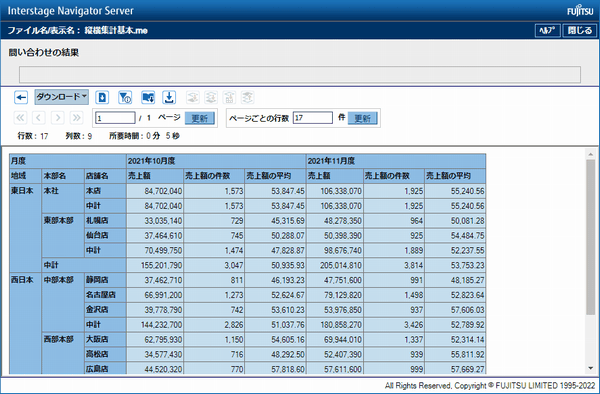The width and height of the screenshot is (600, 394).
Task: Go to next page arrow
Action: click(58, 117)
